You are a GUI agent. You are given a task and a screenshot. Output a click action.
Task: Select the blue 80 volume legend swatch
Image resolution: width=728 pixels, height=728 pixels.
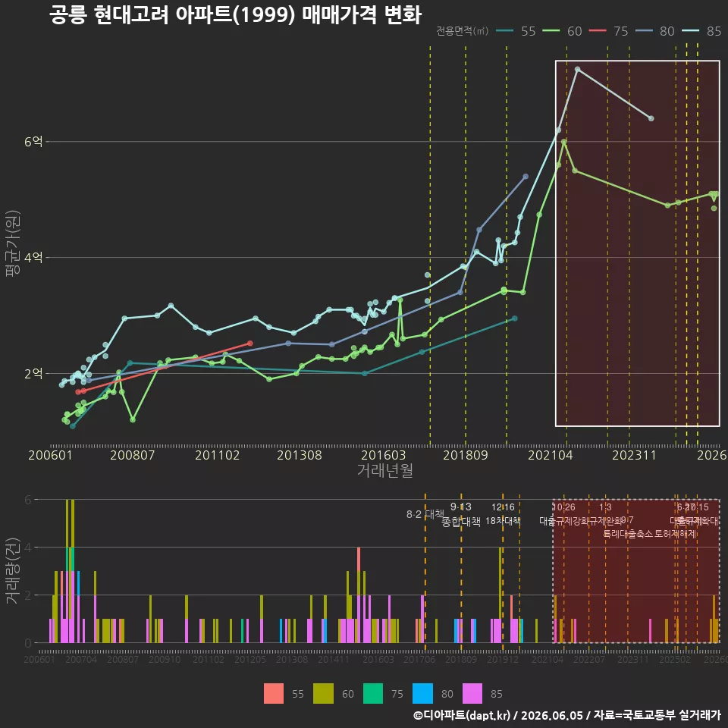(422, 694)
